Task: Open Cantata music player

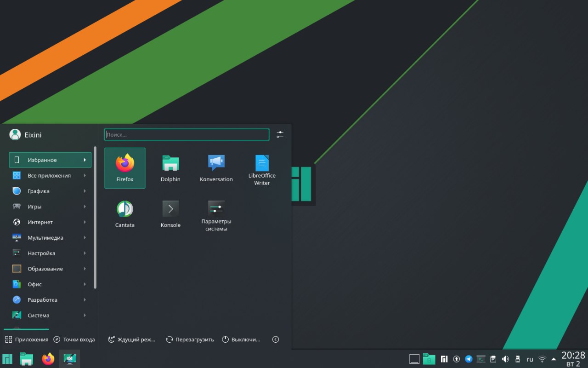Action: pyautogui.click(x=125, y=214)
